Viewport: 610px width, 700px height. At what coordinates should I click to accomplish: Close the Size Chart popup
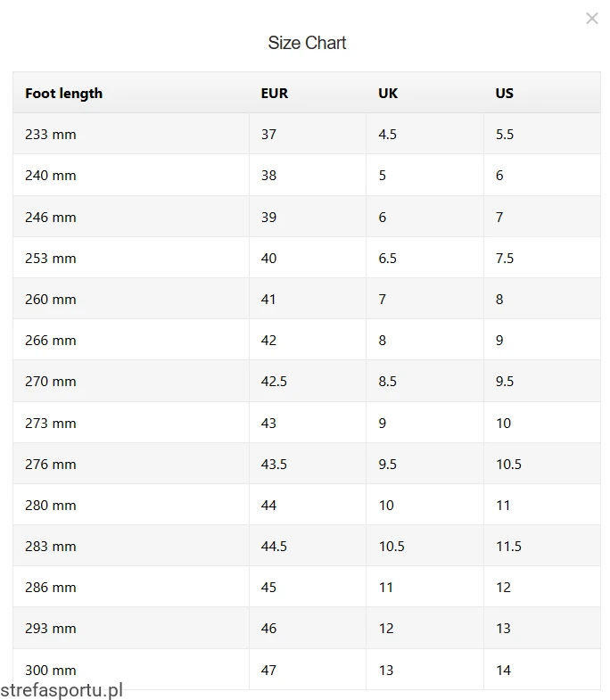click(591, 19)
